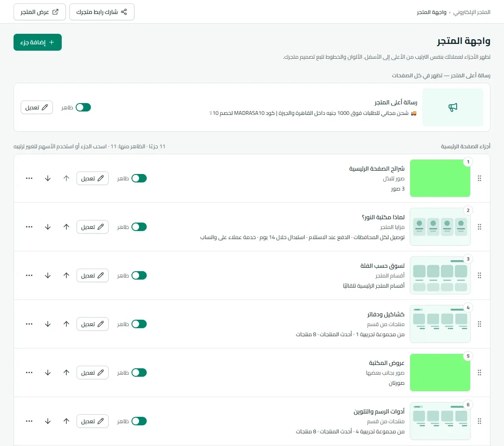Hide the عروض المكتبة section

click(x=139, y=373)
